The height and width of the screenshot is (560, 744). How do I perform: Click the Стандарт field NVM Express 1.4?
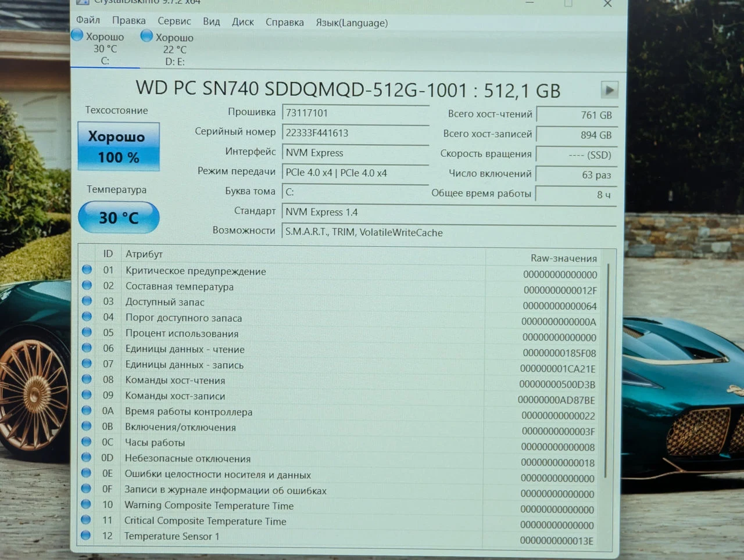pyautogui.click(x=449, y=212)
